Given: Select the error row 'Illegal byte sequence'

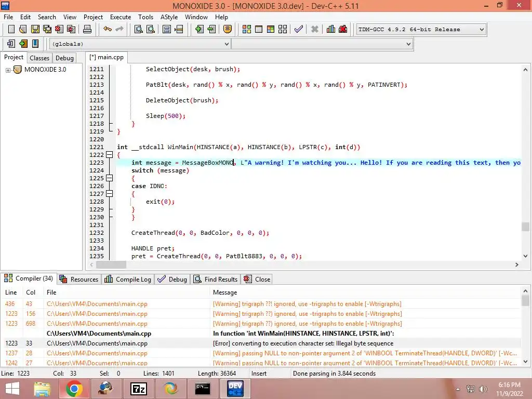Looking at the screenshot, I should [x=261, y=343].
